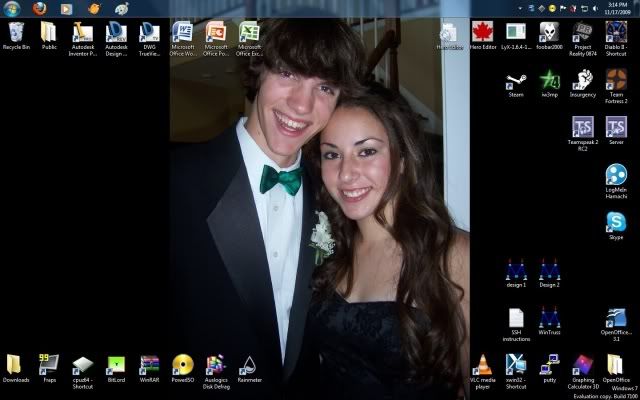Open LogMeIn Hamachi icon
Screen dimensions: 640x400
click(x=616, y=175)
